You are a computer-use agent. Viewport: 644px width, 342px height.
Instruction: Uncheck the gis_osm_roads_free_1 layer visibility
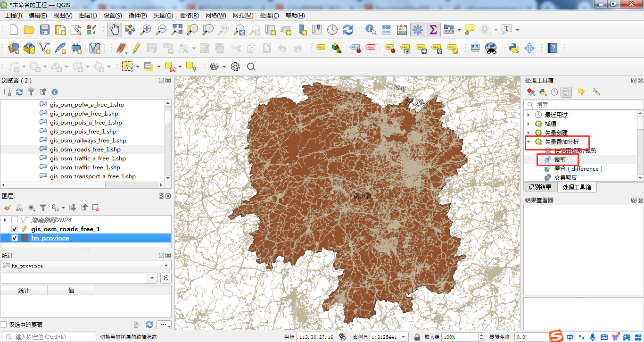(15, 229)
